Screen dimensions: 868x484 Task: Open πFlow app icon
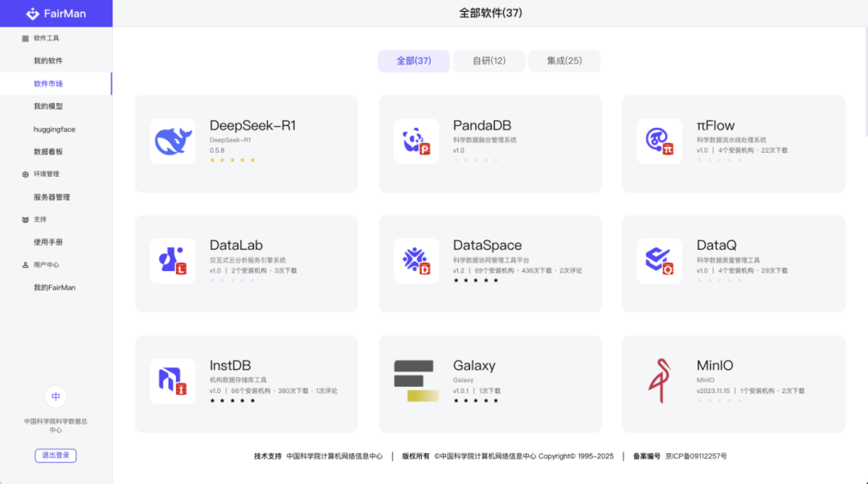pyautogui.click(x=659, y=142)
